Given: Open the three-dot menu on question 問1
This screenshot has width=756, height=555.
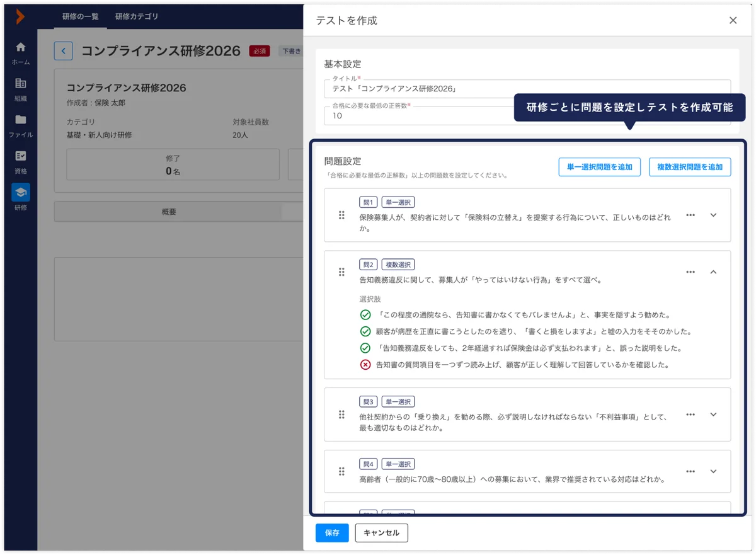Looking at the screenshot, I should tap(690, 215).
